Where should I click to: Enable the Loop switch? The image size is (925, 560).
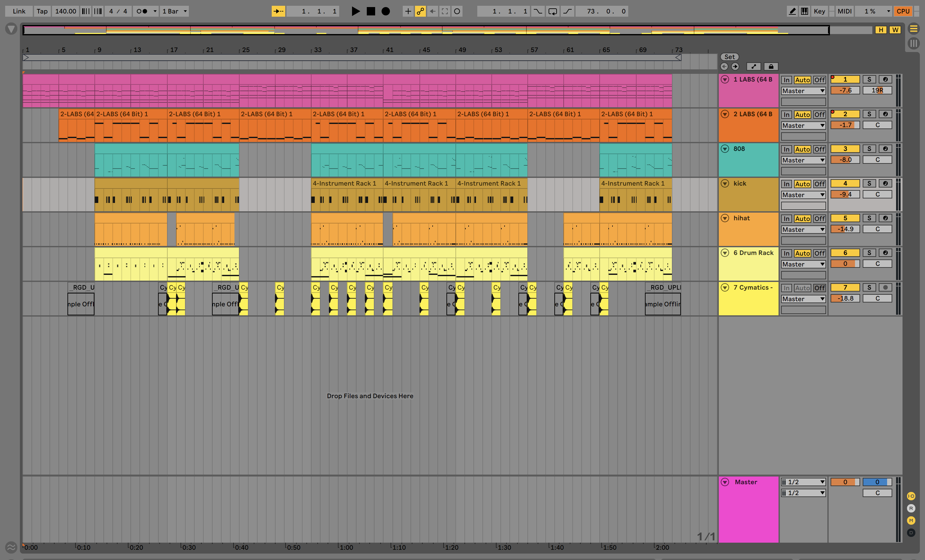point(552,11)
